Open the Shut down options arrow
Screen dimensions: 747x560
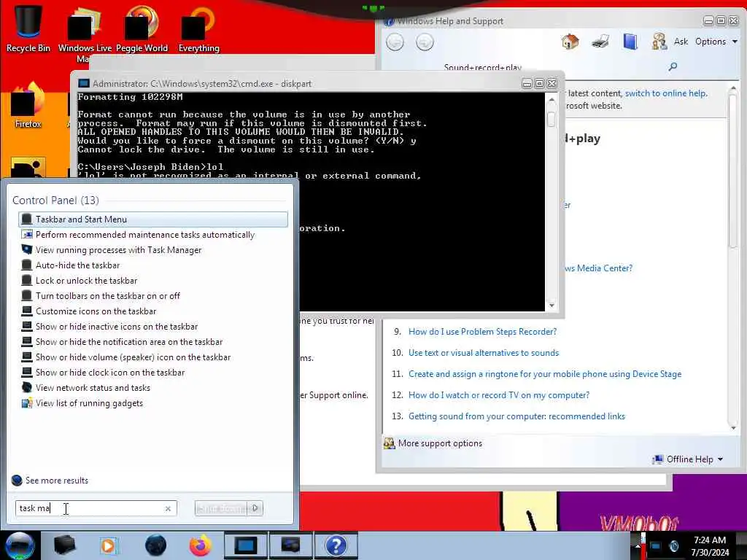pyautogui.click(x=256, y=508)
